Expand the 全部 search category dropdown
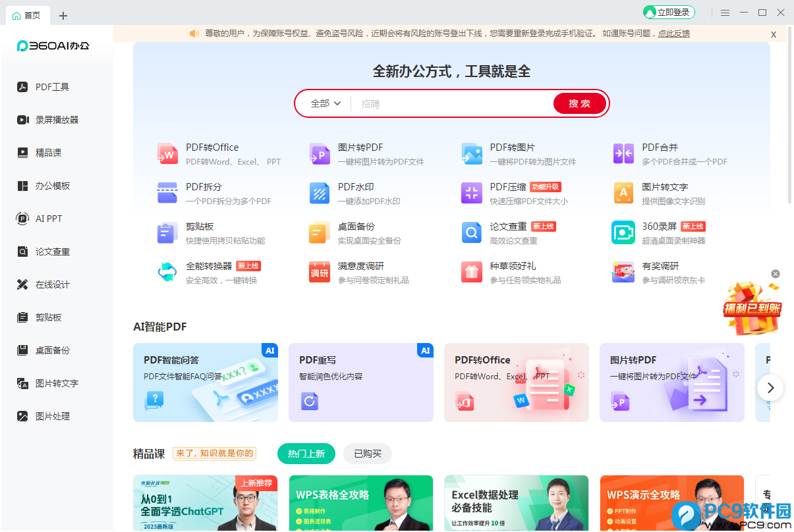 [x=326, y=103]
